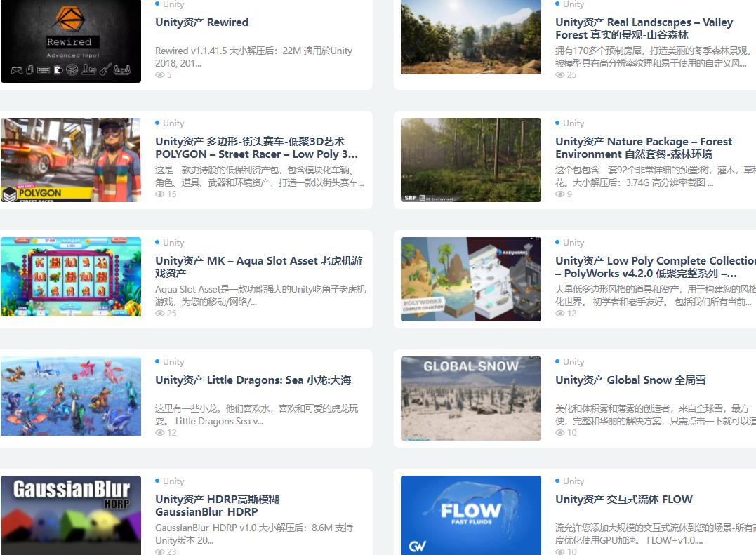Screen dimensions: 756x555
Task: Click the 'Rewired v1.1.41.5' description text
Action: (253, 57)
